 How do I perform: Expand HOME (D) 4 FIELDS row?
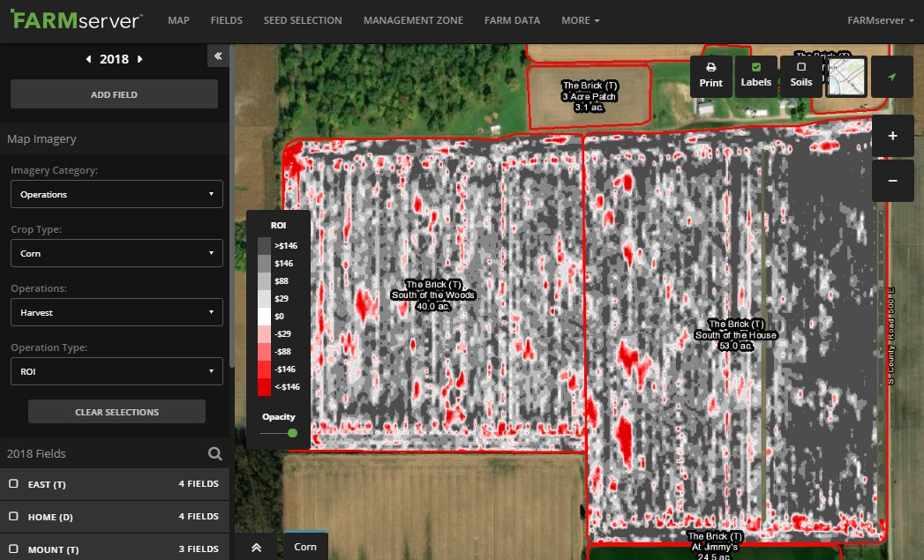115,517
